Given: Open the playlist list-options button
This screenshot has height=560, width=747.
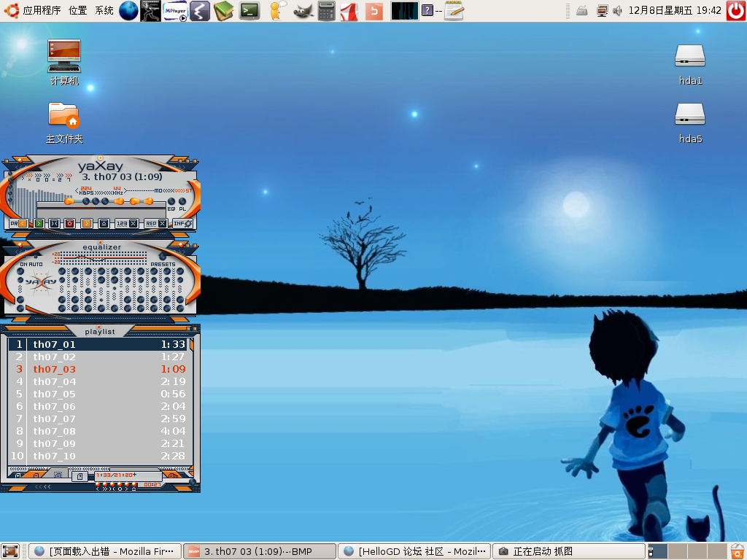Looking at the screenshot, I should click(174, 475).
